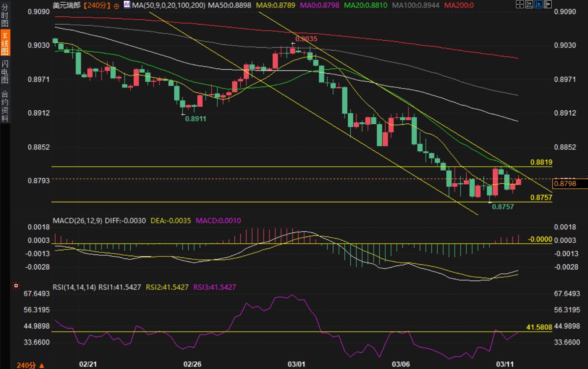Click the 美元瑞郎 symbol name
The height and width of the screenshot is (369, 588).
pyautogui.click(x=66, y=6)
